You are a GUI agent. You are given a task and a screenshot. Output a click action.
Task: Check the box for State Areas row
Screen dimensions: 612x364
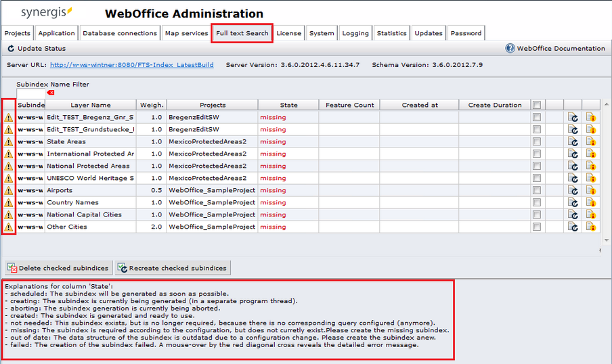tap(537, 141)
